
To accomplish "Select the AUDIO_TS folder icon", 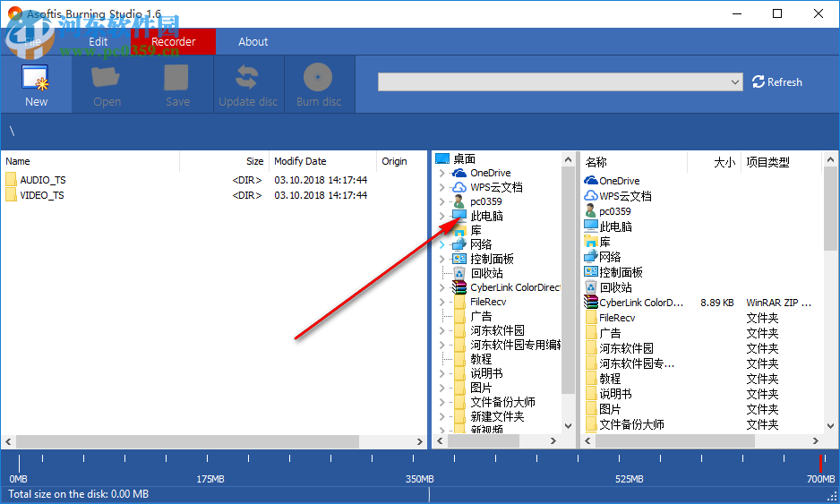I will [11, 179].
